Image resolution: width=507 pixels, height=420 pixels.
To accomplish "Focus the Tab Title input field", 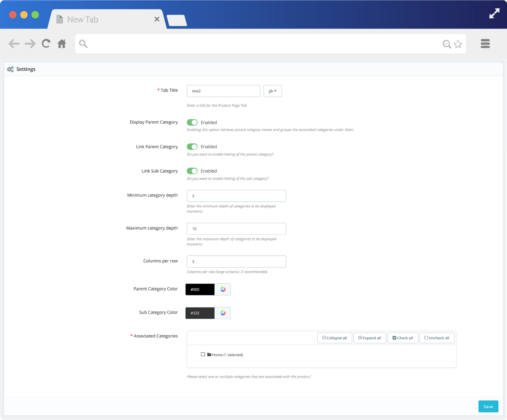I will point(223,91).
